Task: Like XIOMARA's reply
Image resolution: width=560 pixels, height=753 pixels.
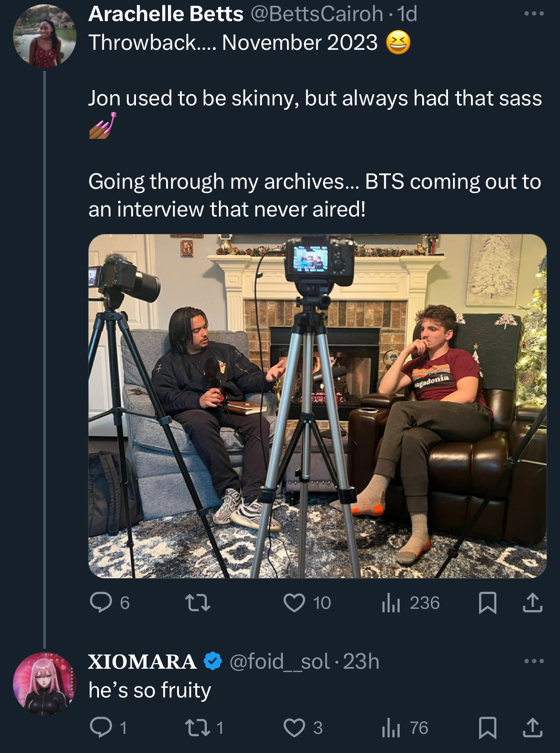Action: (294, 728)
